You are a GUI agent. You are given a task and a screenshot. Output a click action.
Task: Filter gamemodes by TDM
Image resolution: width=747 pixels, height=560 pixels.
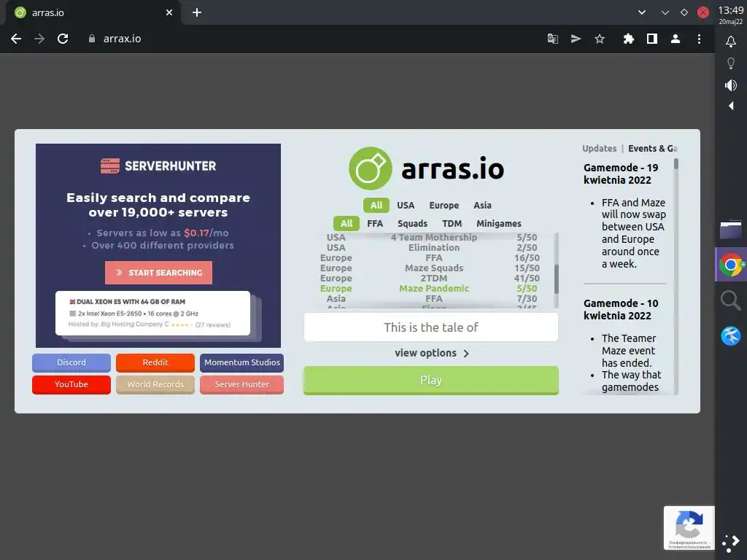(x=452, y=223)
